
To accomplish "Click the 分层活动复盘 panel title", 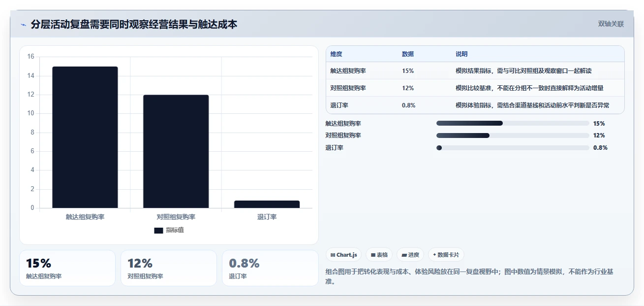I will pos(134,24).
